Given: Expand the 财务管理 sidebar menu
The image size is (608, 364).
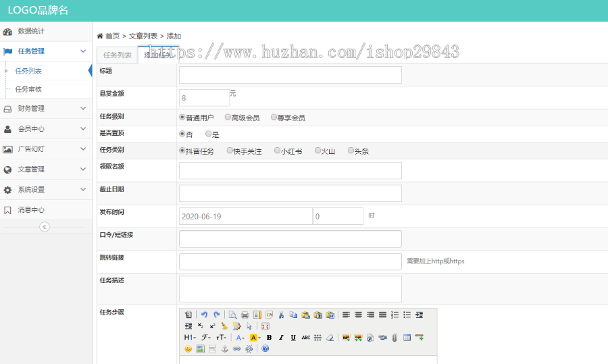Looking at the screenshot, I should [45, 109].
